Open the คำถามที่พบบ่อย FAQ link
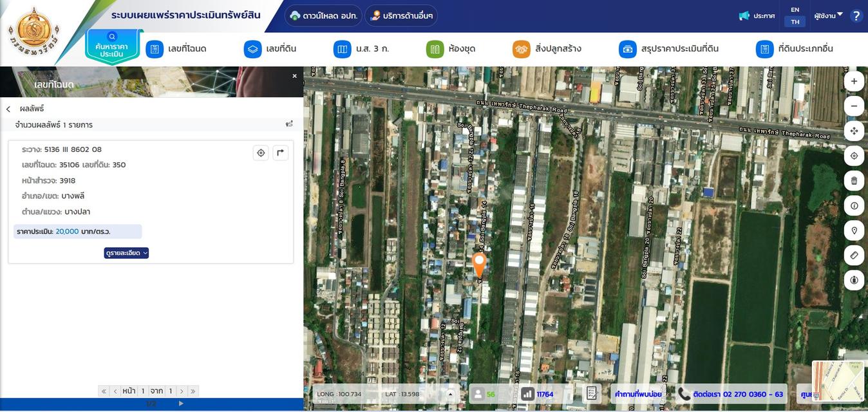This screenshot has height=412, width=868. point(637,394)
